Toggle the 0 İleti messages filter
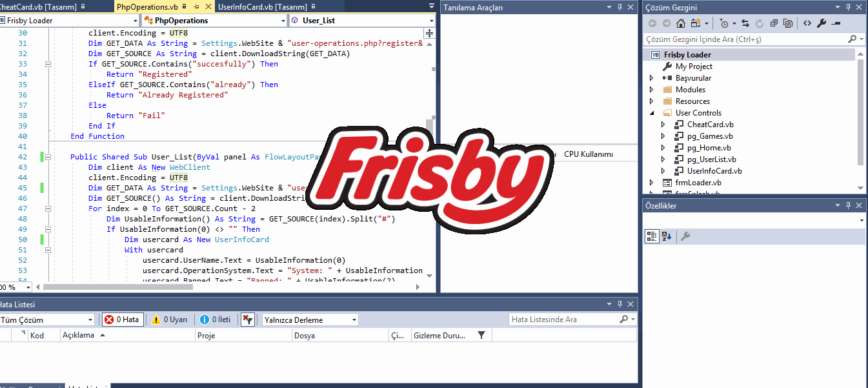868x388 pixels. click(x=216, y=320)
